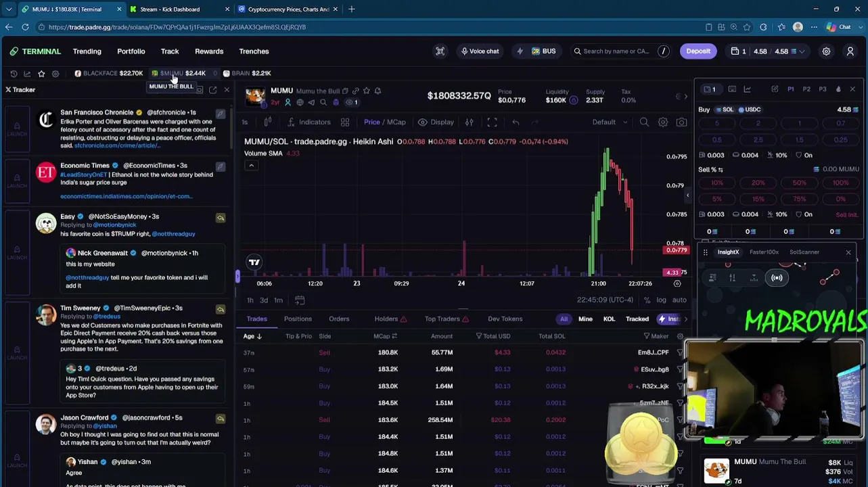Undo the last chart action

point(516,122)
